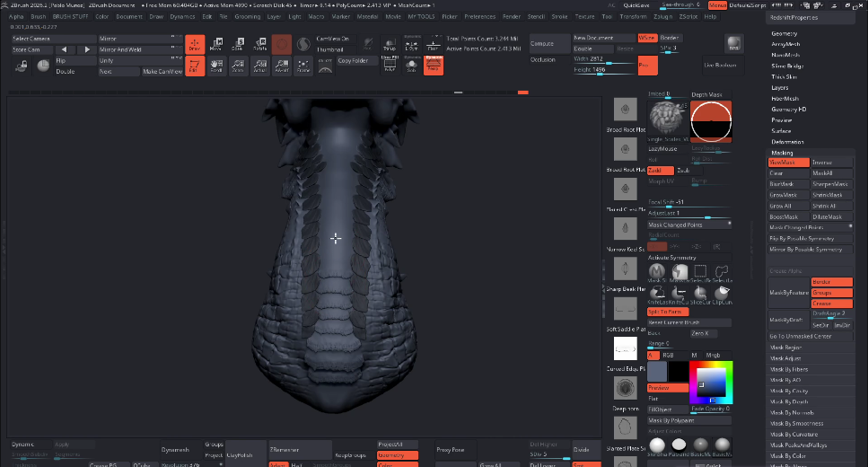Open the Document menu
The width and height of the screenshot is (868, 467).
click(x=129, y=17)
